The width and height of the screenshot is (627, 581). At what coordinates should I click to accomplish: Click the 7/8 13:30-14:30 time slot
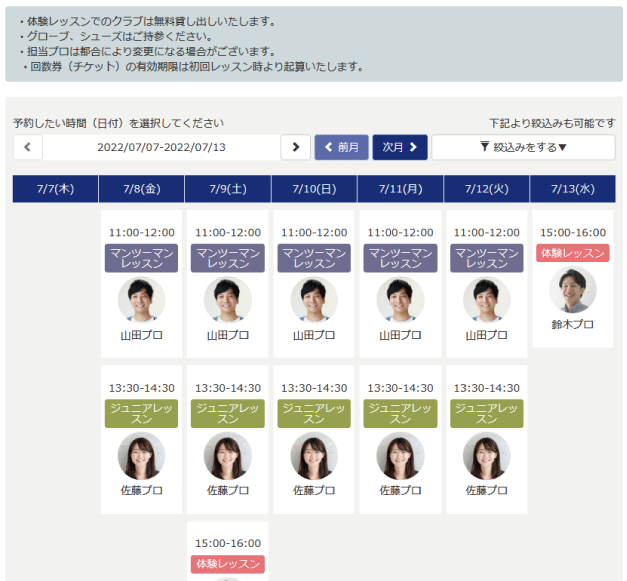(141, 388)
